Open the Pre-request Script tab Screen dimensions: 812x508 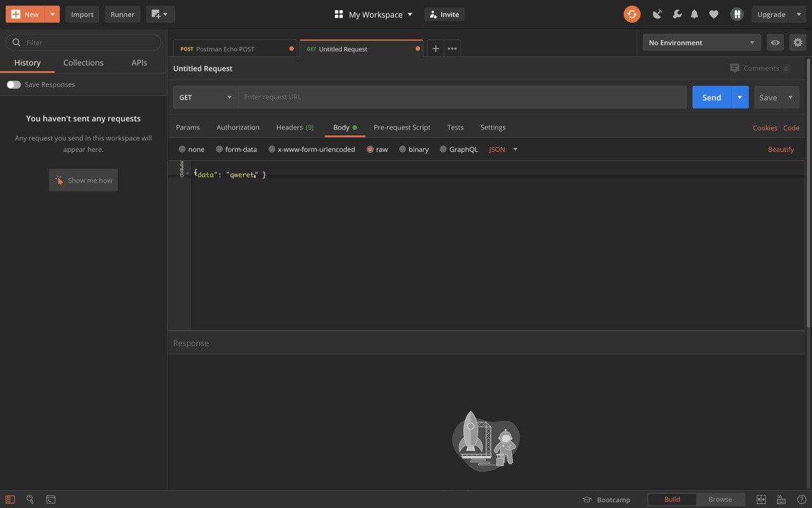coord(402,127)
